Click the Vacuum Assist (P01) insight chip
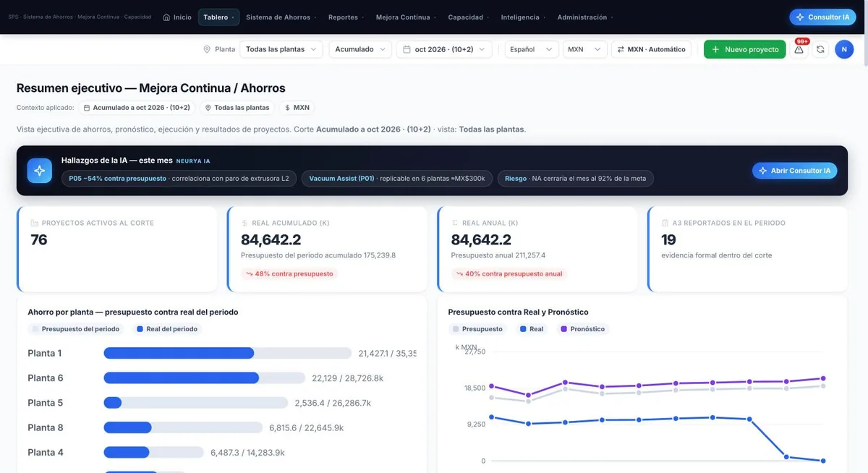This screenshot has height=473, width=868. click(x=397, y=178)
